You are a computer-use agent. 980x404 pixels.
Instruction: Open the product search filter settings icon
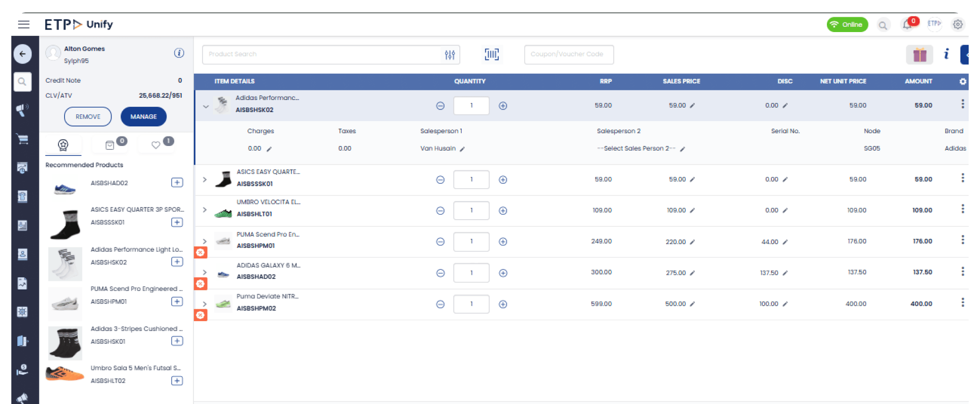[x=450, y=55]
